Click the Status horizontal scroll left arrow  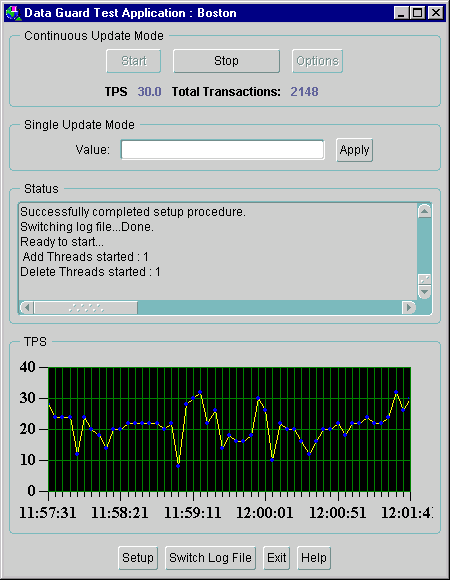click(x=26, y=307)
